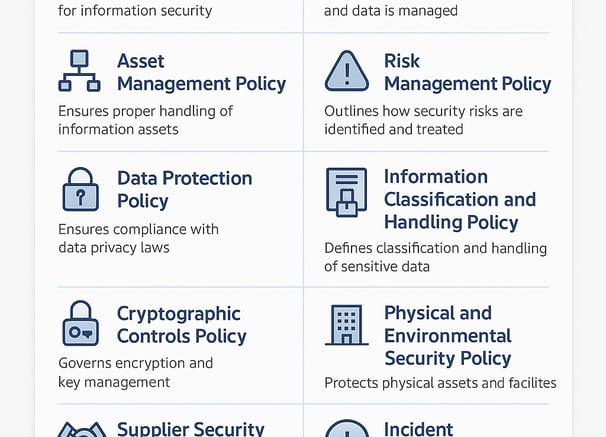Click the Data Protection padlock icon
The image size is (606, 437).
click(80, 189)
